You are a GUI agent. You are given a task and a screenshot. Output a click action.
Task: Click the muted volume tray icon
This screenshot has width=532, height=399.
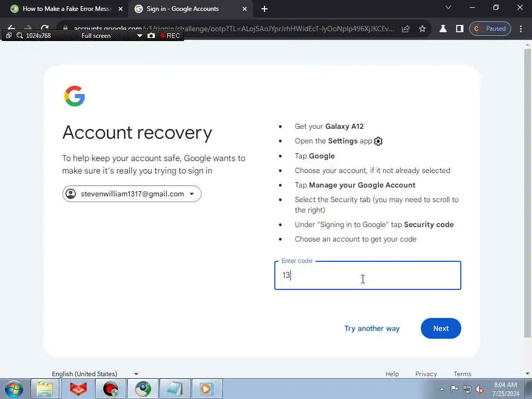[x=480, y=389]
